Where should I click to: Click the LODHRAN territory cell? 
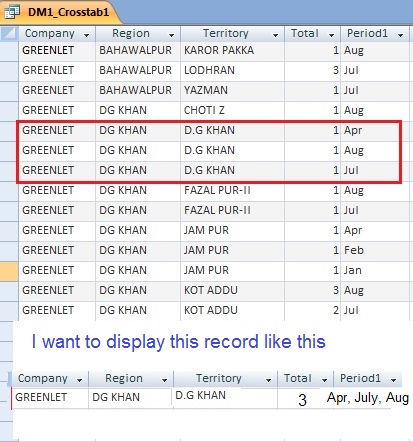[232, 71]
